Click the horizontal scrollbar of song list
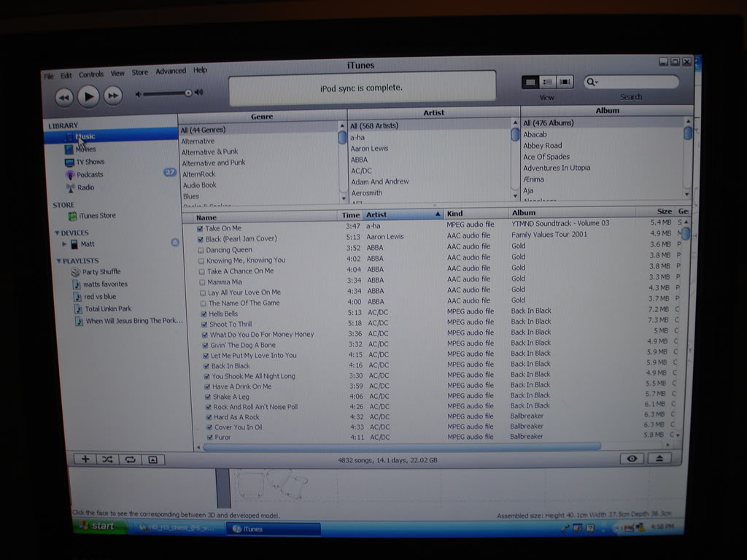This screenshot has height=560, width=747. 402,447
